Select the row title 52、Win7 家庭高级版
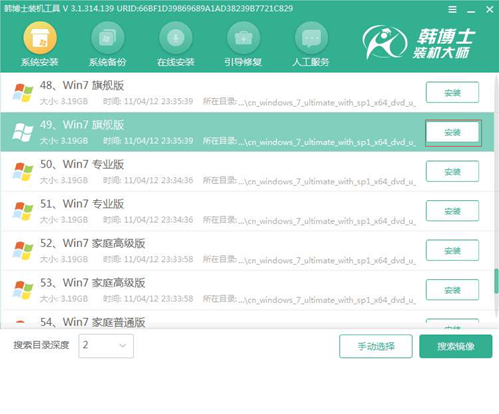The image size is (499, 414). tap(93, 243)
